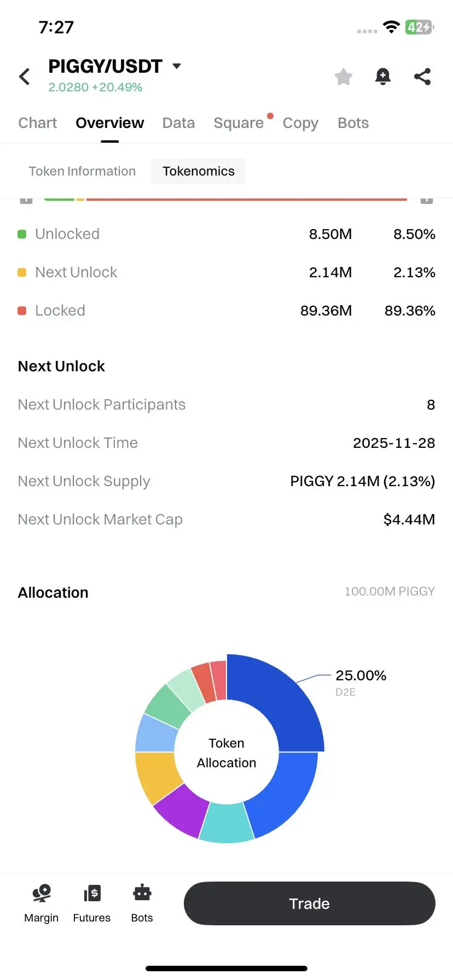Viewport: 453px width, 980px height.
Task: Expand the PIGGY/USDT pair dropdown arrow
Action: (177, 66)
